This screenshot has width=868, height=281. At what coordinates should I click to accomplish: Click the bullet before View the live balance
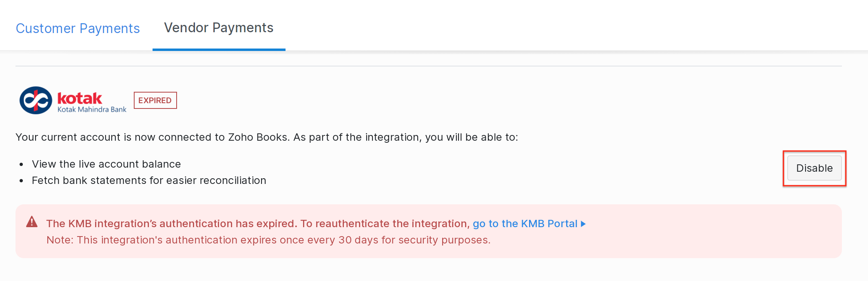tap(21, 164)
